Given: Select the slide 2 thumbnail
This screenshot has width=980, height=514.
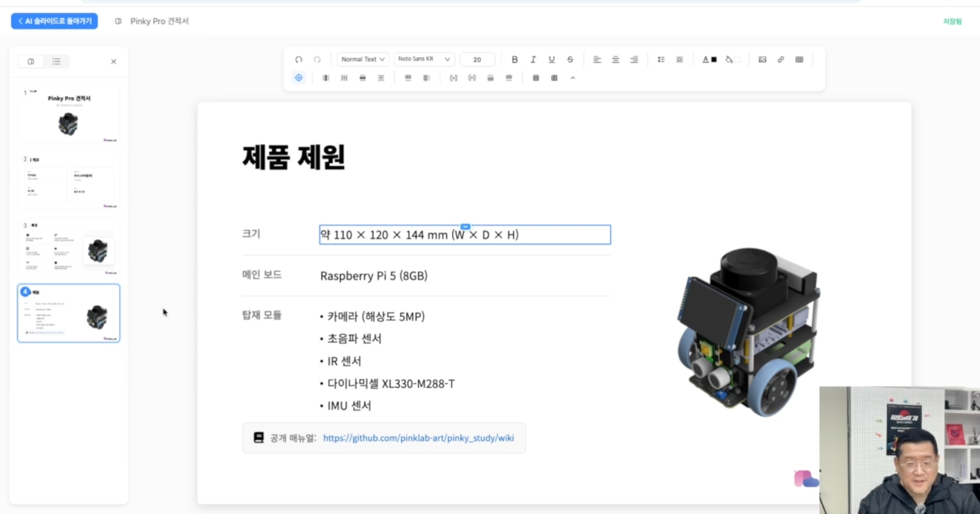Looking at the screenshot, I should tap(69, 180).
